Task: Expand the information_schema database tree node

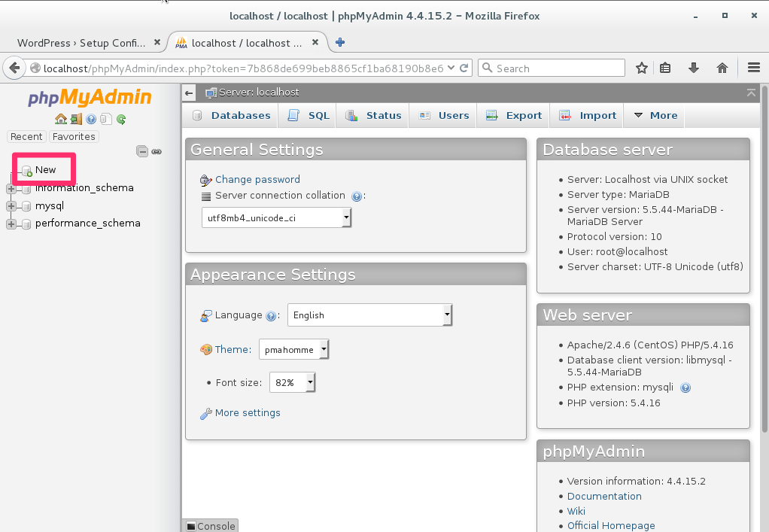Action: 11,189
